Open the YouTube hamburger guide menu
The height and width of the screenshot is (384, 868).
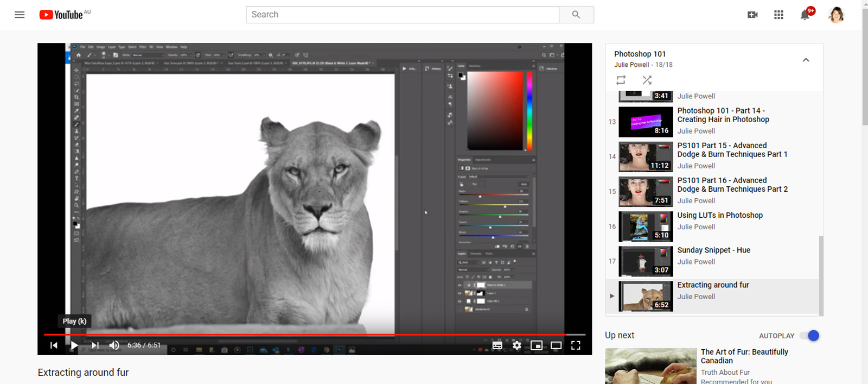point(20,15)
